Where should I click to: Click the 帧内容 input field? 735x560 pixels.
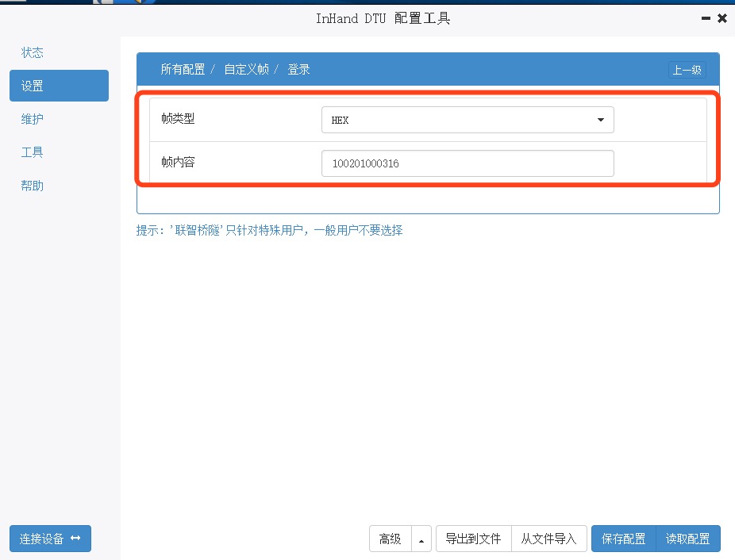[468, 163]
